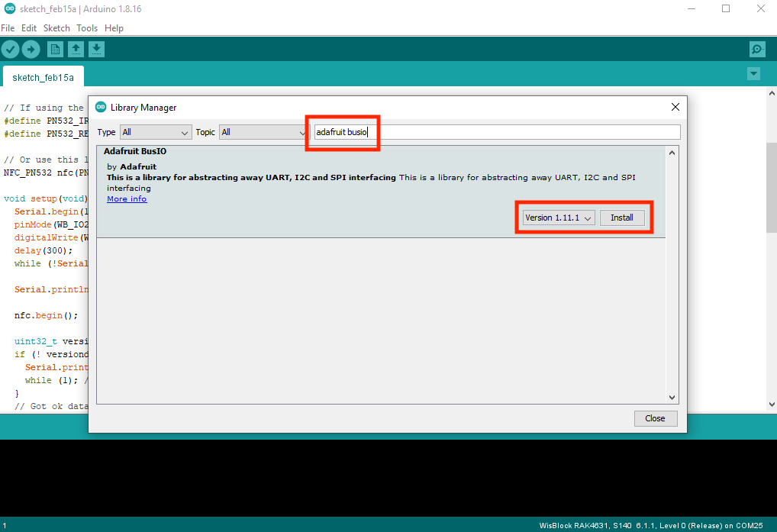Click the board info status text WisBlock RAK4631
The width and height of the screenshot is (777, 532).
(x=651, y=526)
